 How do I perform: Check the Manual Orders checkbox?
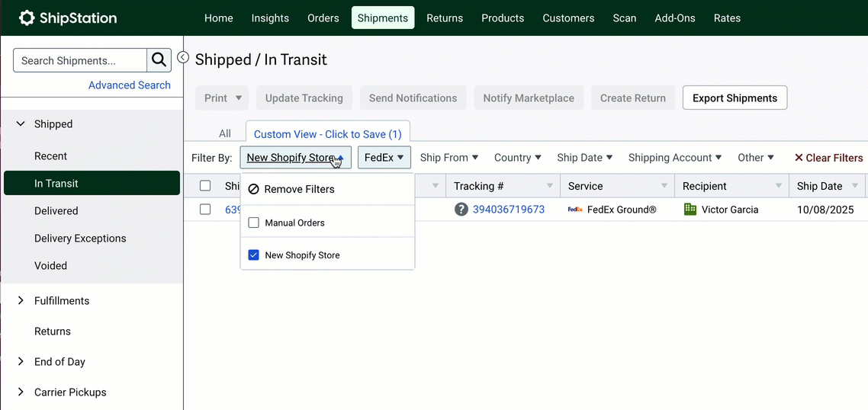pyautogui.click(x=253, y=223)
